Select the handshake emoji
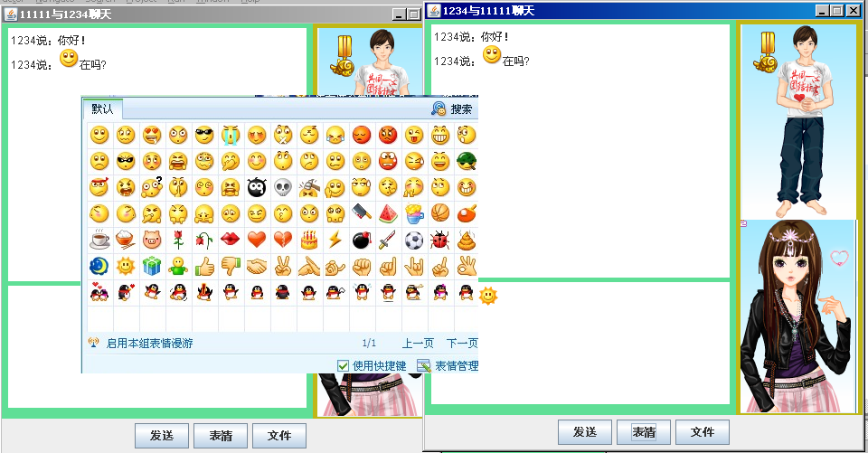This screenshot has width=868, height=453. 257,267
